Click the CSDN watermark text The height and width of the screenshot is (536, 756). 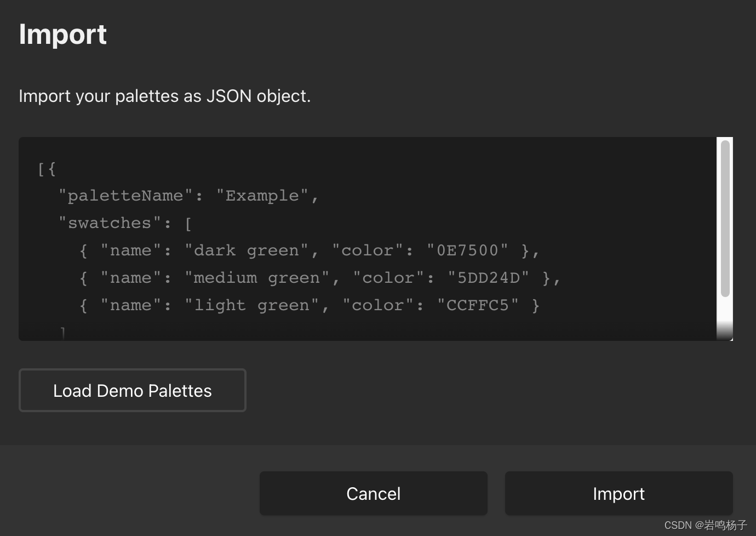705,525
